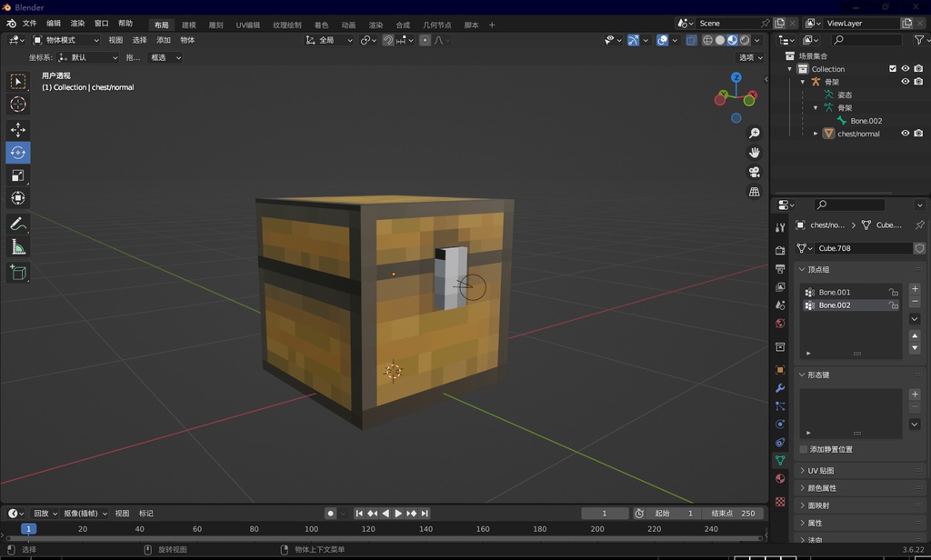Open the Tool properties tab
Viewport: 931px width, 560px height.
(780, 227)
